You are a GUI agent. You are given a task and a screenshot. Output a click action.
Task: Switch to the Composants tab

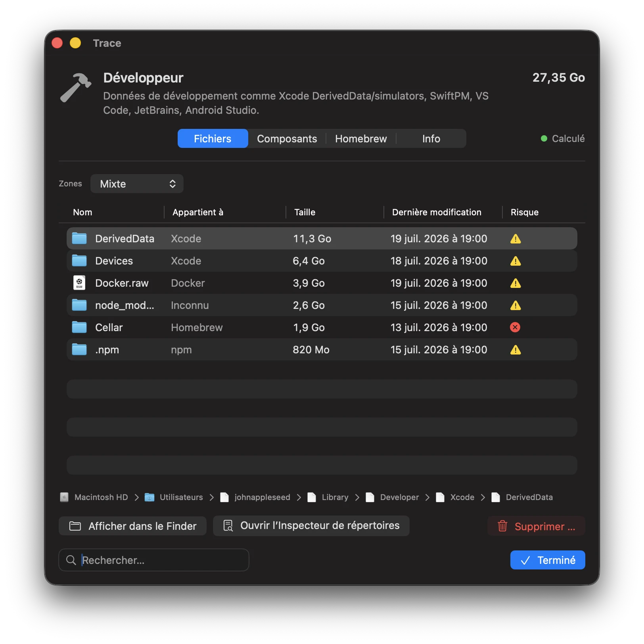pos(287,138)
